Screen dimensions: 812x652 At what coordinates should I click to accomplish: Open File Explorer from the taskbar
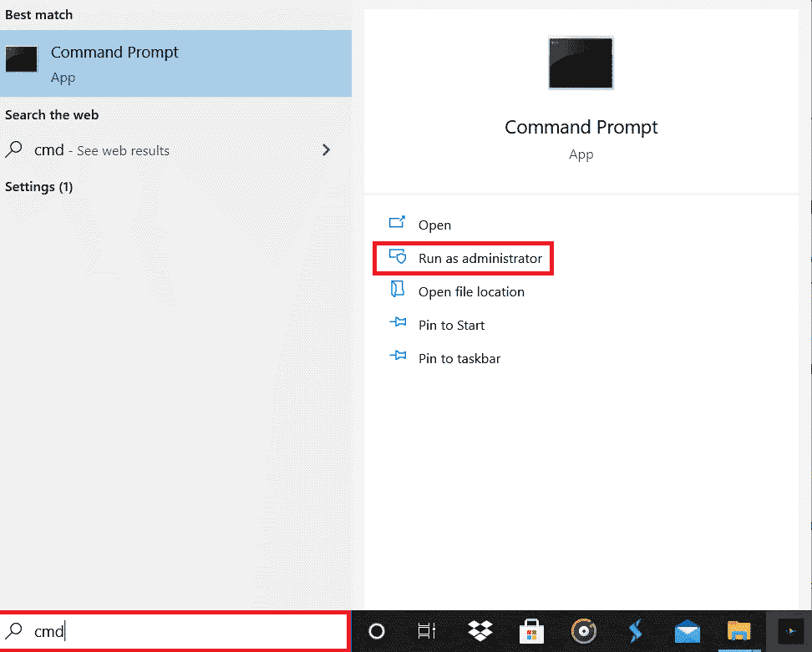click(739, 631)
